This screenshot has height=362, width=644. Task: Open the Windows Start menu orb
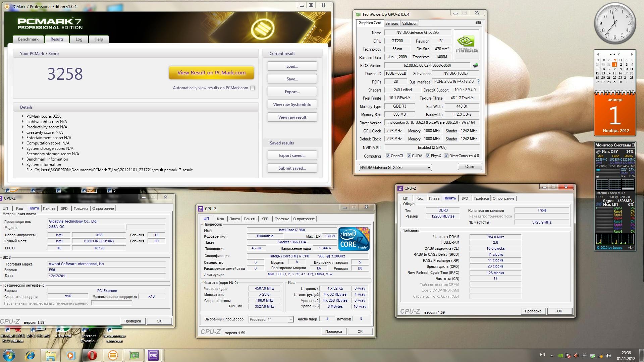[x=9, y=355]
